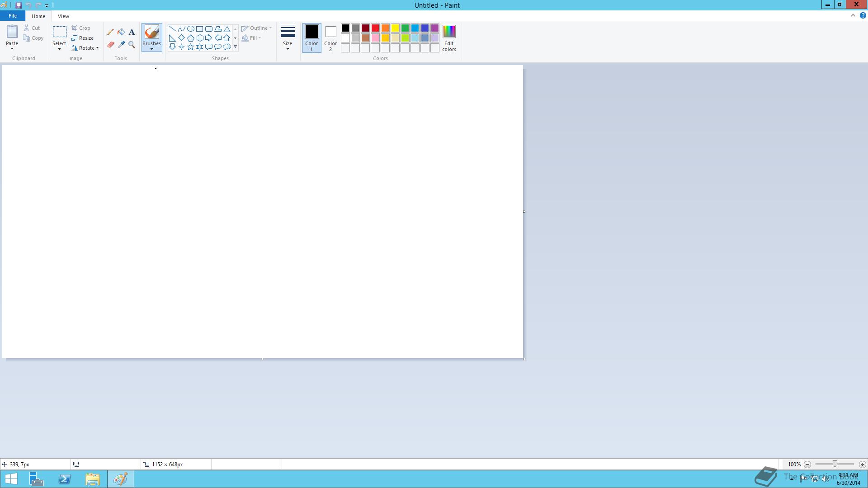Screen dimensions: 868x488
Task: Open Edit colors dialog
Action: click(449, 38)
